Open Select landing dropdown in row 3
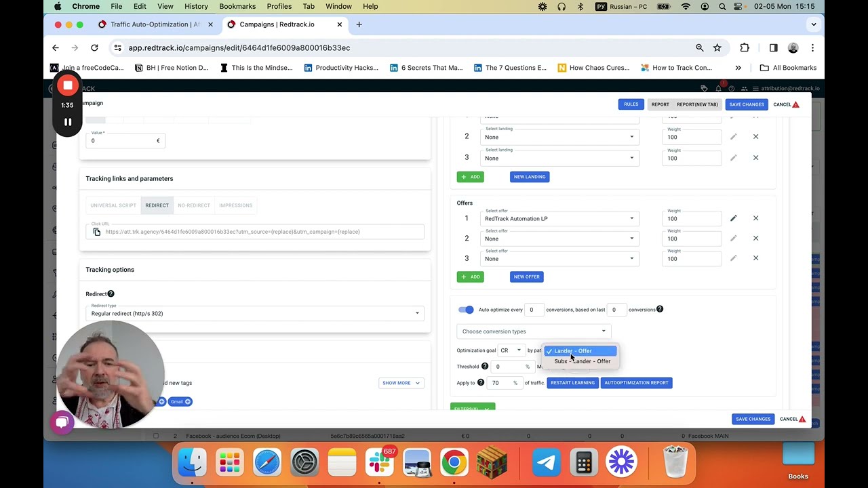 click(x=559, y=158)
